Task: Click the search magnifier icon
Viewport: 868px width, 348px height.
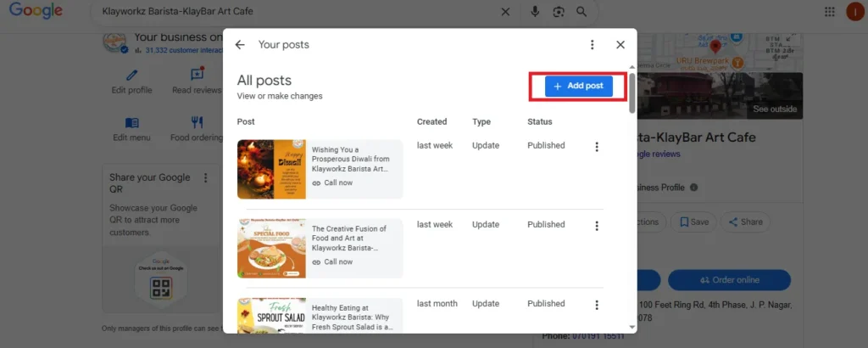Action: 581,12
